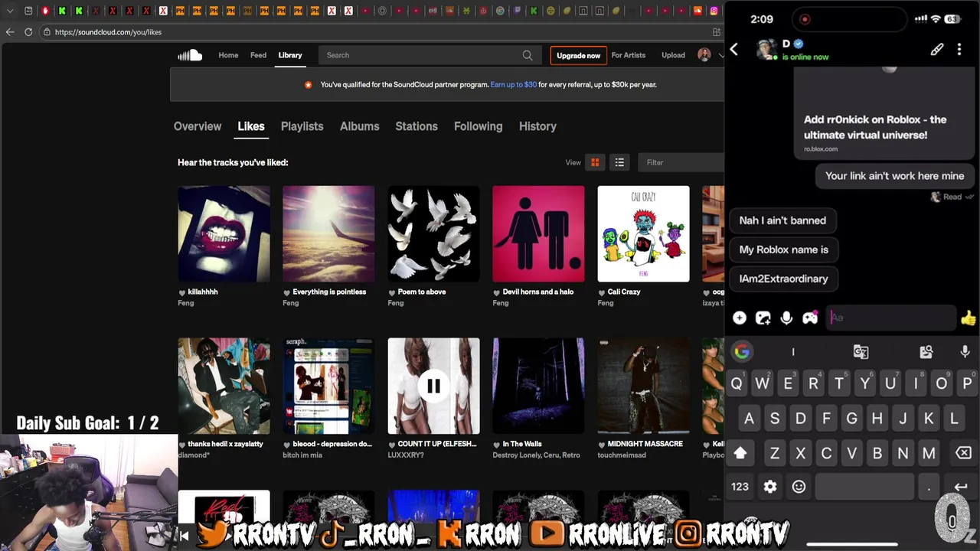Open the LUXXXRY? artist link
Viewport: 980px width, 551px height.
[x=406, y=455]
